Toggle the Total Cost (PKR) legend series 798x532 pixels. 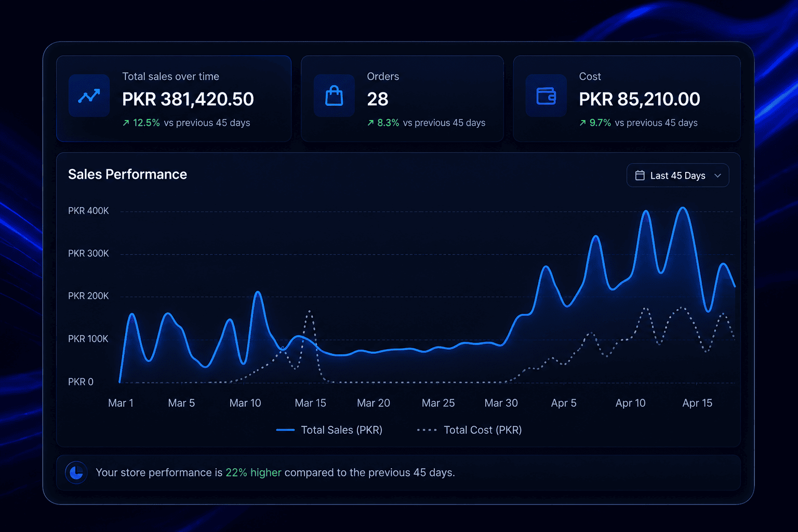pyautogui.click(x=470, y=430)
